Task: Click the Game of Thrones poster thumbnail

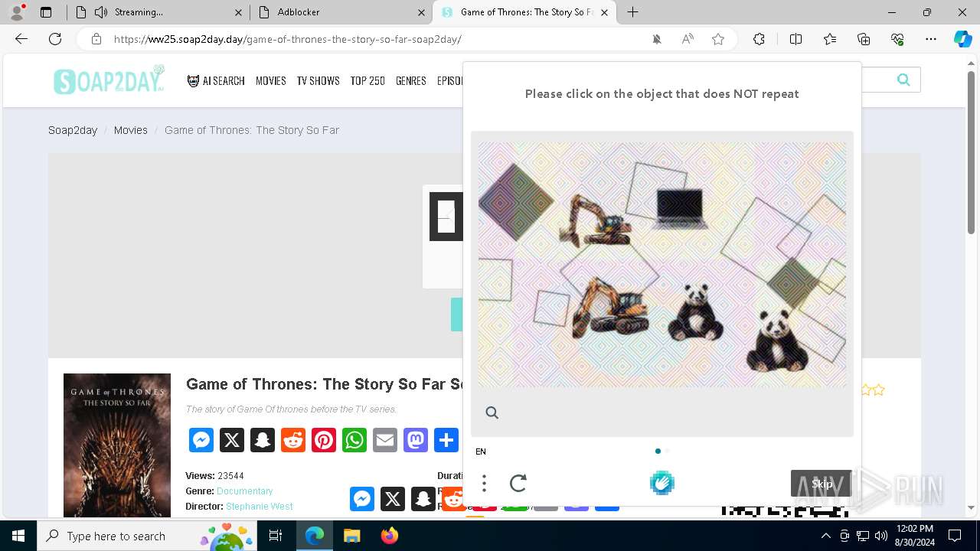Action: pyautogui.click(x=117, y=445)
